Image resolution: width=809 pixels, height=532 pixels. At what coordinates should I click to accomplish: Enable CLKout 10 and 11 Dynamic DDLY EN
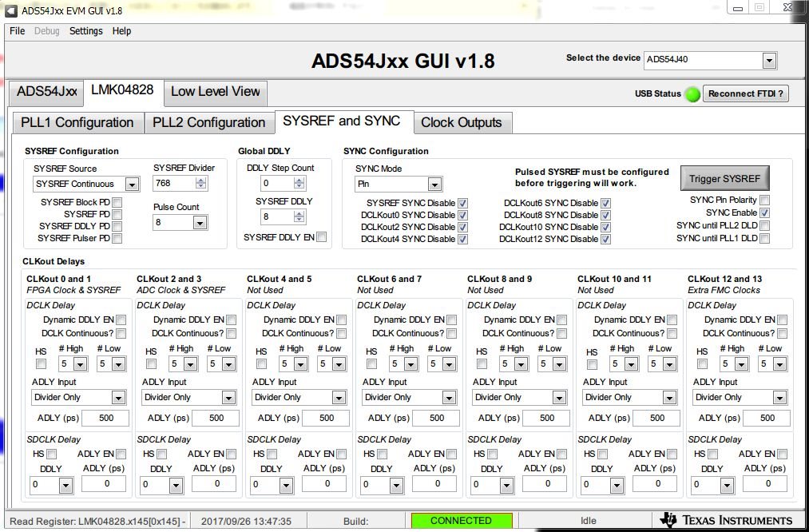point(672,320)
